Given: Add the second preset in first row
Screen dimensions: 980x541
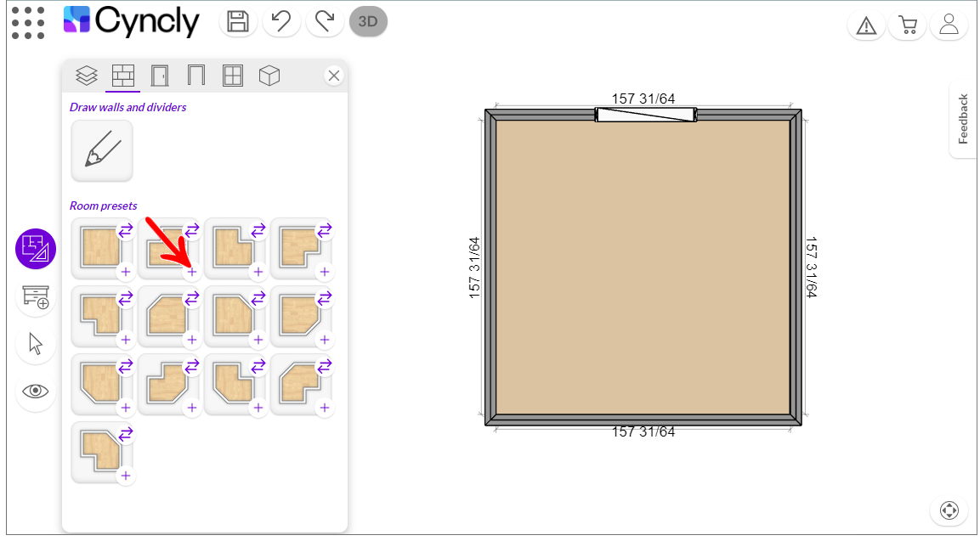Looking at the screenshot, I should [x=192, y=272].
